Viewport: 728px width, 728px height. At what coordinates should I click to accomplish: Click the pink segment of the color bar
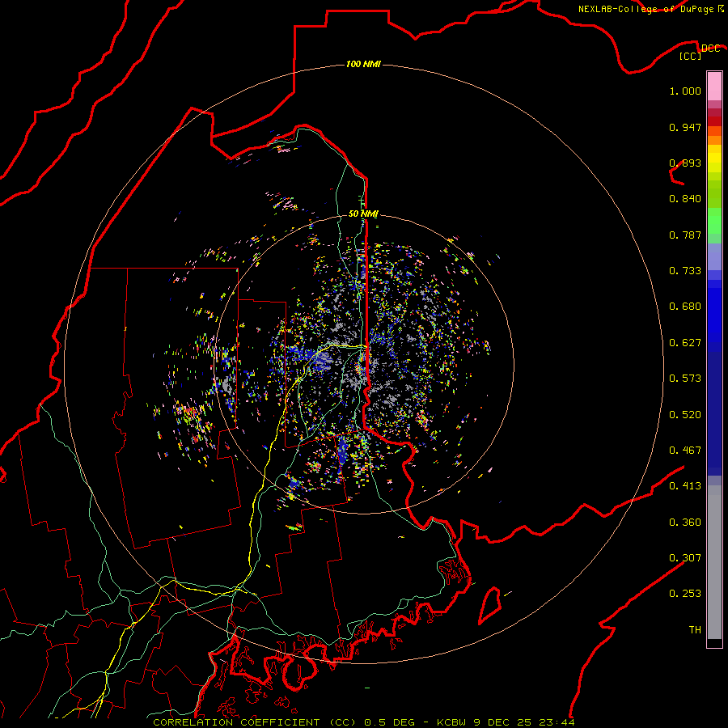714,87
